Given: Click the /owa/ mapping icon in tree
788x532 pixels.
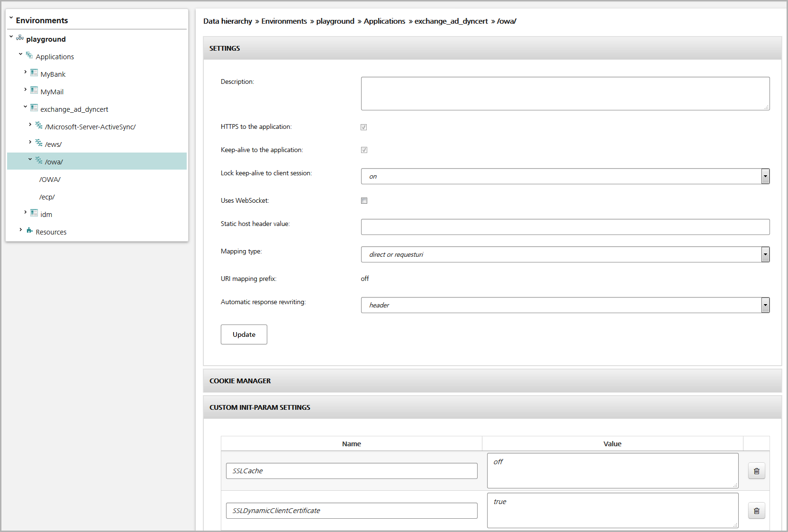Looking at the screenshot, I should [39, 160].
